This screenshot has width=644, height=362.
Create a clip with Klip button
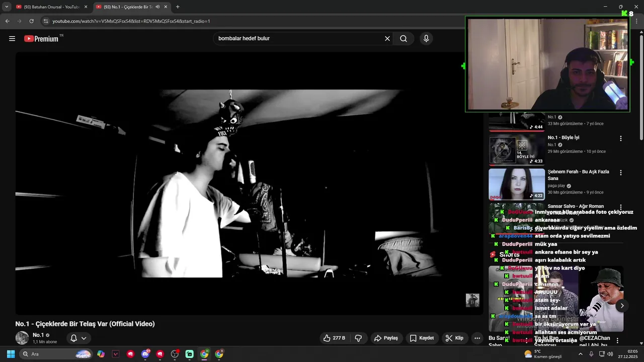[454, 338]
